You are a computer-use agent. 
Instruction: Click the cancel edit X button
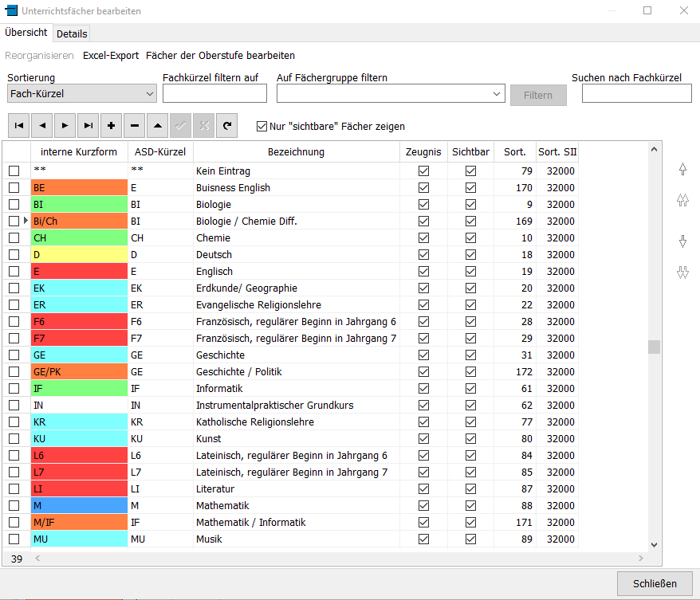tap(204, 126)
